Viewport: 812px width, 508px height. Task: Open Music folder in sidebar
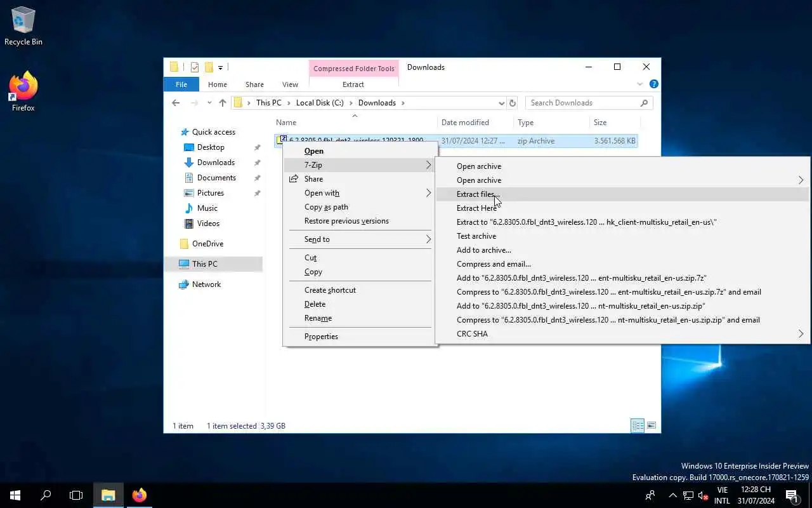pos(207,208)
